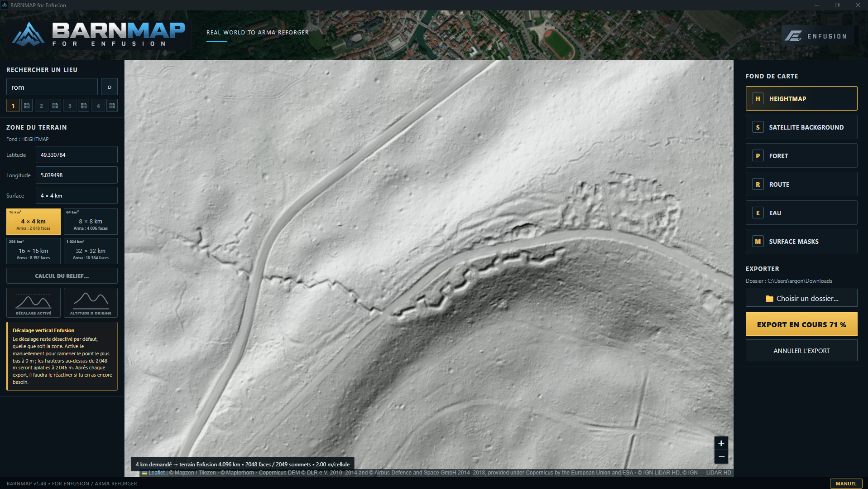Viewport: 868px width, 489px height.
Task: Zoom out on the map
Action: (x=721, y=457)
